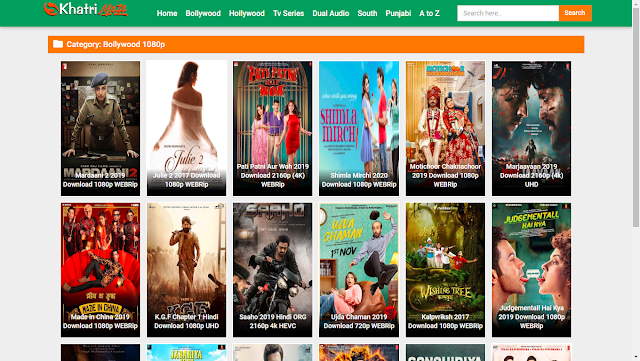This screenshot has width=640, height=361.
Task: Select Hollywood in the navigation bar
Action: click(247, 13)
